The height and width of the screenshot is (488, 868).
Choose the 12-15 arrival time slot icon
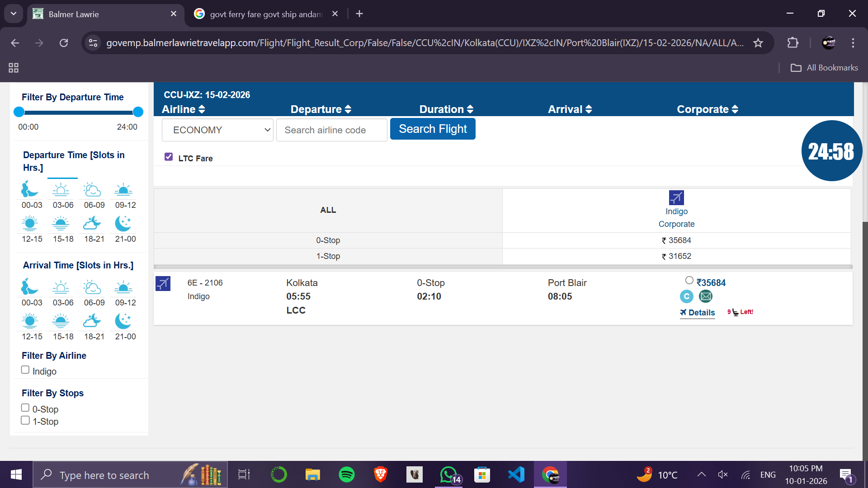(x=30, y=321)
